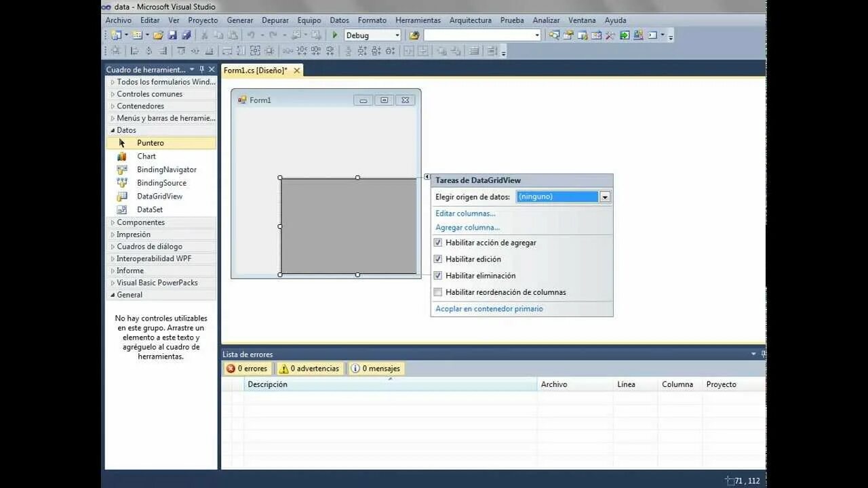Screen dimensions: 868x488
Task: Click the Find in Files icon
Action: pos(414,35)
